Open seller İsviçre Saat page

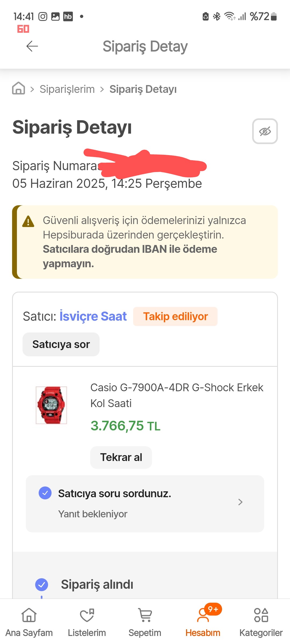tap(93, 316)
